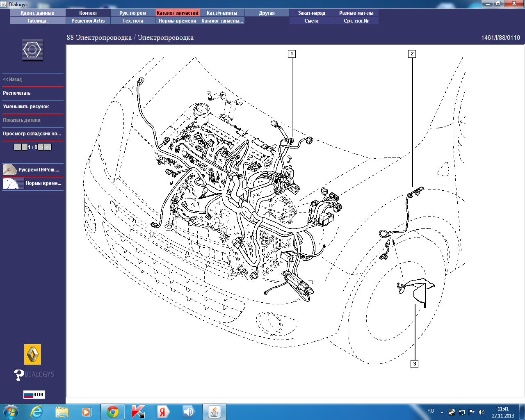
Task: Go to previous page with << button
Action: 24,147
